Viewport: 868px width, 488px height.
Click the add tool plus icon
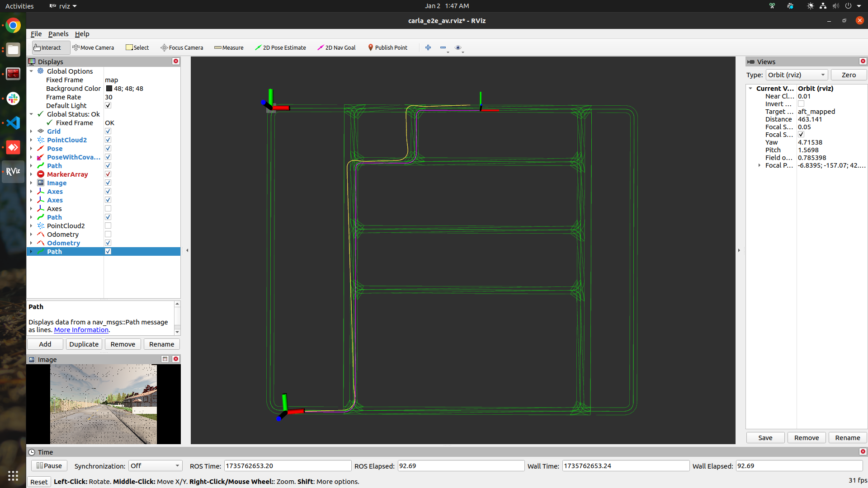(428, 47)
